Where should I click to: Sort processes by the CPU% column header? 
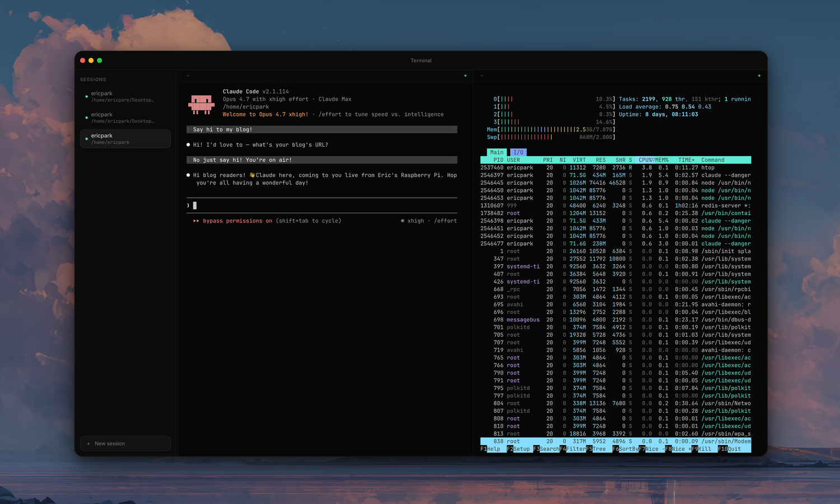(646, 160)
